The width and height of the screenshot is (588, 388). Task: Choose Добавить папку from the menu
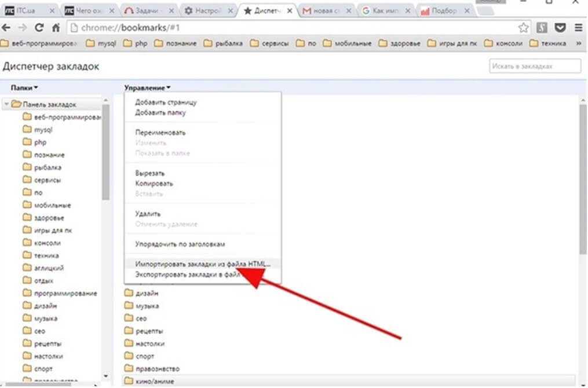203,112
